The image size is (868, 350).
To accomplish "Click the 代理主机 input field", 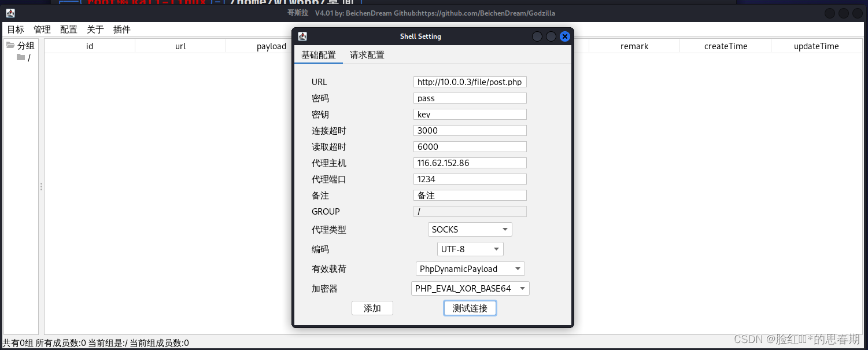I will coord(470,163).
